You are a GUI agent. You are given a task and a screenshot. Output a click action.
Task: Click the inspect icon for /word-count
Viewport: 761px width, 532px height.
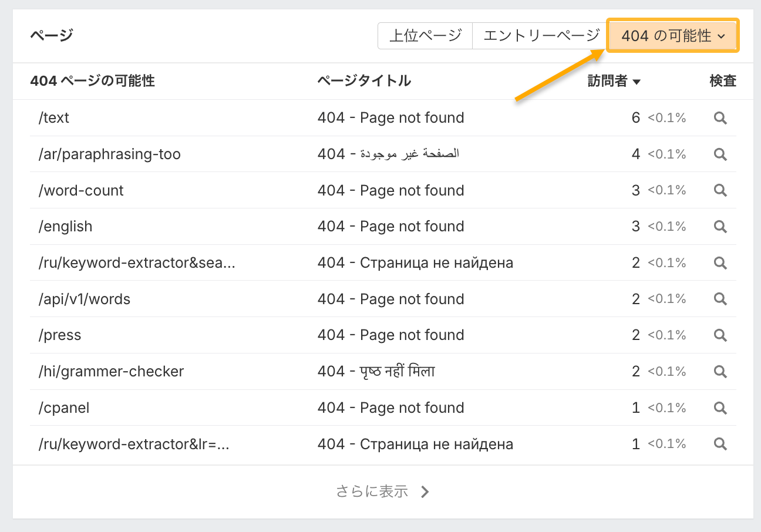[x=720, y=190]
